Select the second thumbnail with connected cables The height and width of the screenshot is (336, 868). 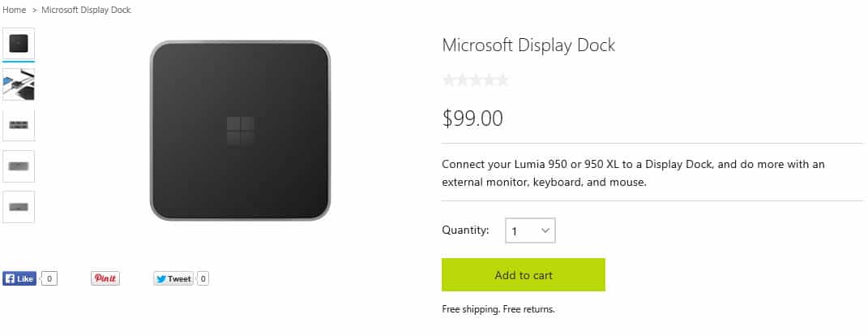(19, 85)
